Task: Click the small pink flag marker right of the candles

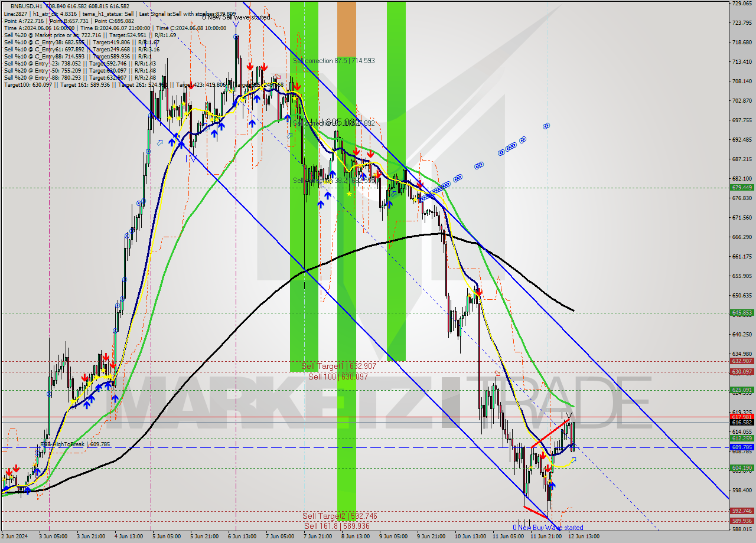Action: point(278,77)
